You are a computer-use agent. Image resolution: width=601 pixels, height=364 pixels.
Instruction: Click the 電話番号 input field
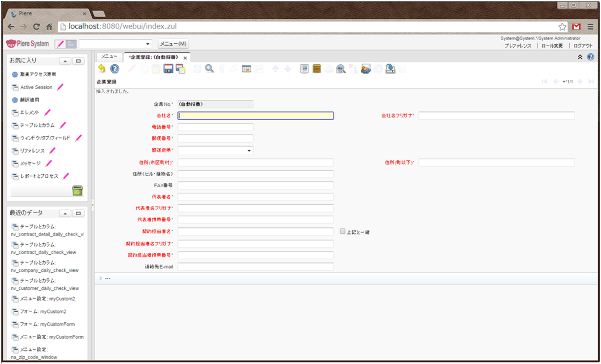(215, 127)
